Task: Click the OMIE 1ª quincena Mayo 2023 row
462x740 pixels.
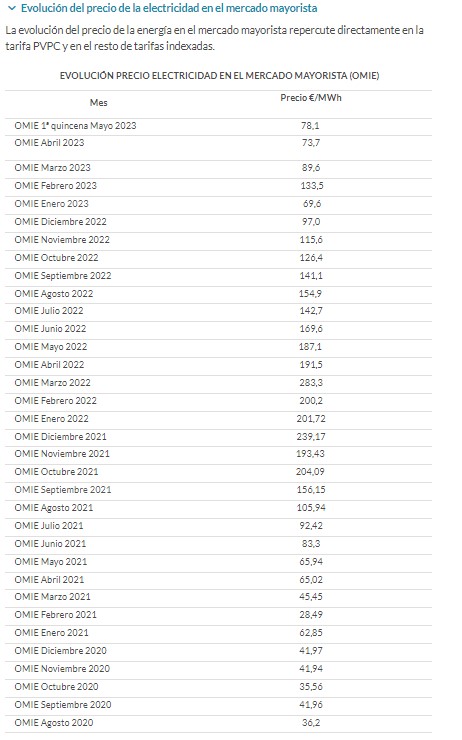Action: (x=218, y=126)
